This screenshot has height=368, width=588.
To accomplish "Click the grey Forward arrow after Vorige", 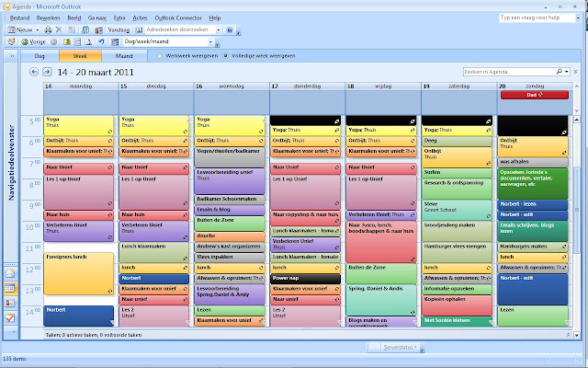I will (53, 42).
